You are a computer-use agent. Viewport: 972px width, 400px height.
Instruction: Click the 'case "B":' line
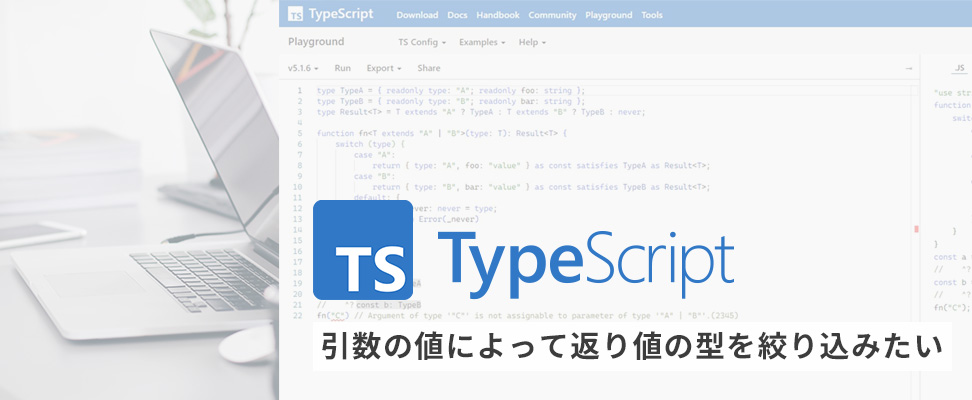pyautogui.click(x=374, y=176)
